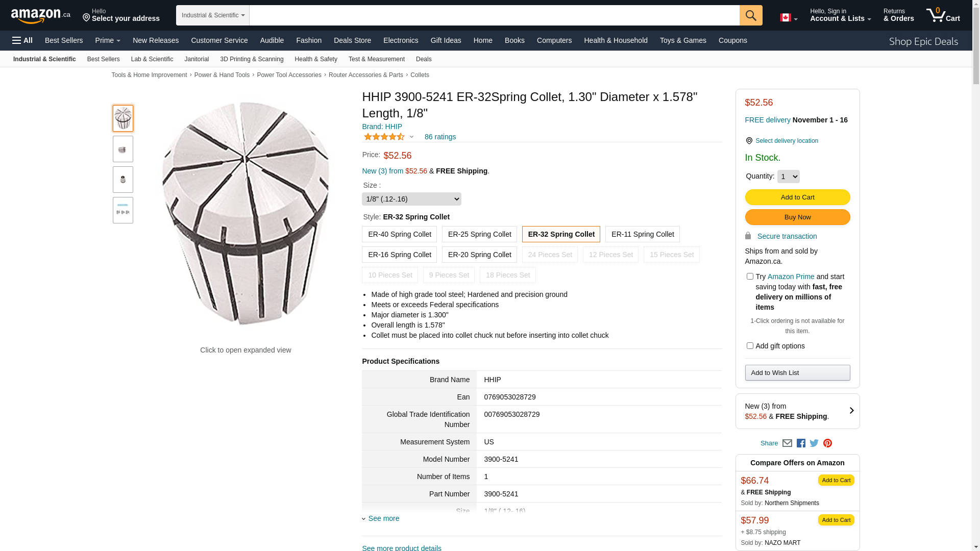
Task: Expand the Industrial & Scientific search category dropdown
Action: point(213,15)
